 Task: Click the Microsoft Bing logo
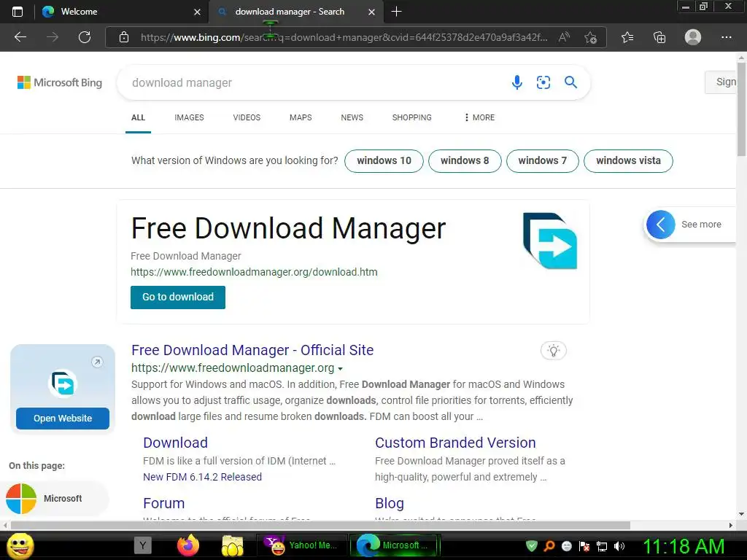click(60, 82)
